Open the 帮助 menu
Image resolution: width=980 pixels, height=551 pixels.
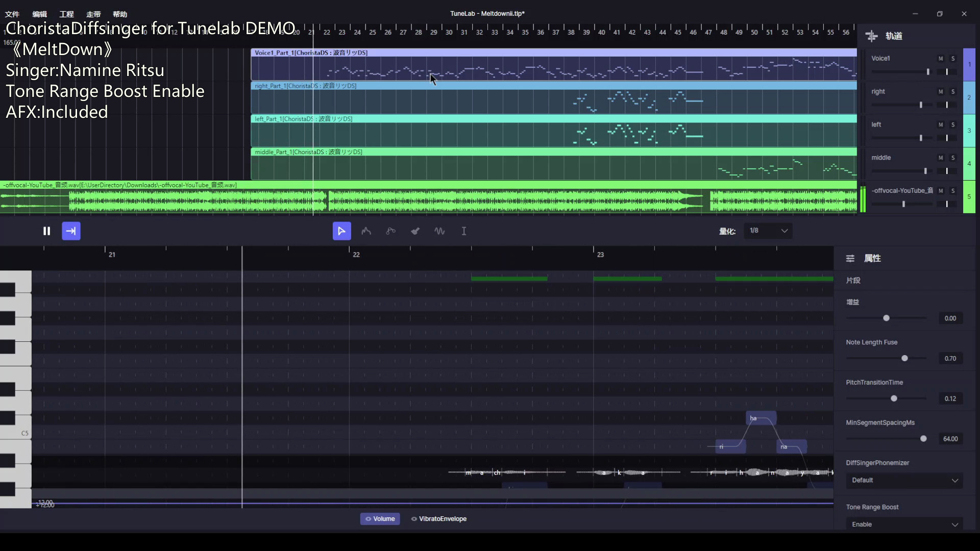[120, 14]
